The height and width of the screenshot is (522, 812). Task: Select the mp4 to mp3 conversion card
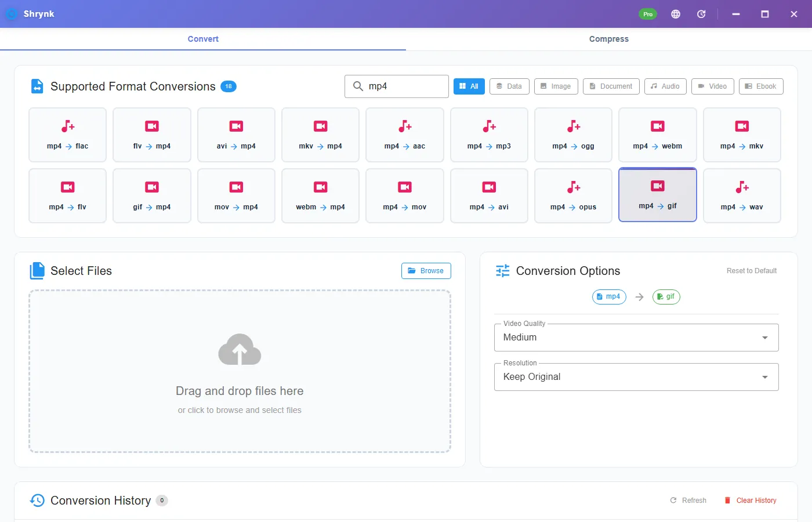pyautogui.click(x=489, y=135)
